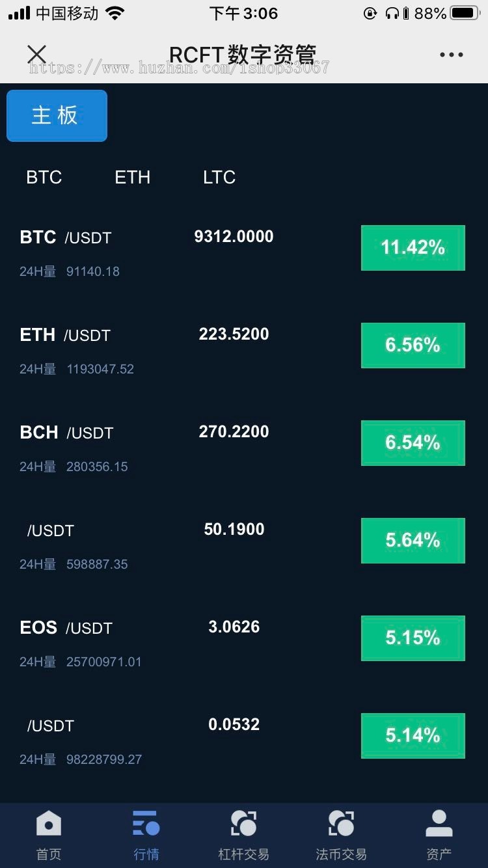Switch to the BTC tab
Image resolution: width=488 pixels, height=868 pixels.
[x=44, y=177]
